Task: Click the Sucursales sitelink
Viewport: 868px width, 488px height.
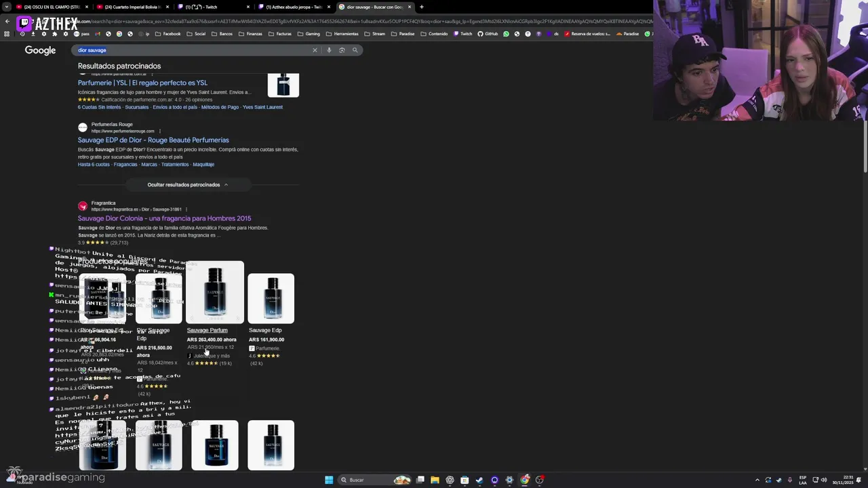Action: pyautogui.click(x=137, y=107)
